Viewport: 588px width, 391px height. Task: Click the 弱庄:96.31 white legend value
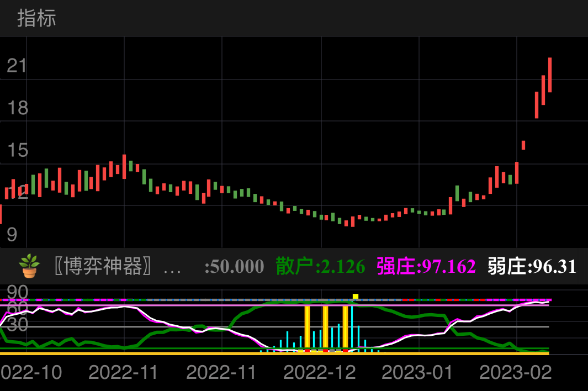click(532, 267)
